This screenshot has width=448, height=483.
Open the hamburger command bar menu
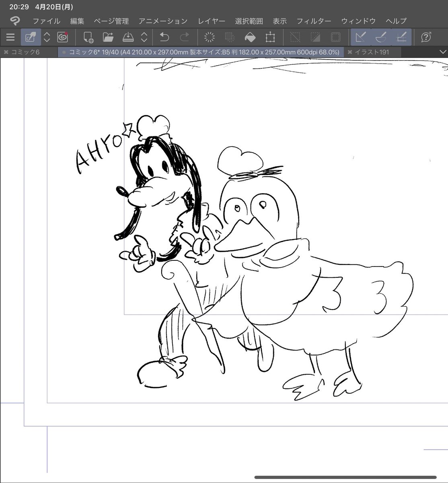tap(10, 37)
